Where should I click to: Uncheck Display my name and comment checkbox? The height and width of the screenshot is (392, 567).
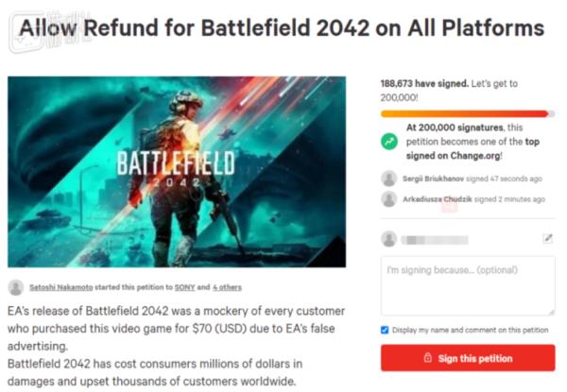[x=385, y=330]
